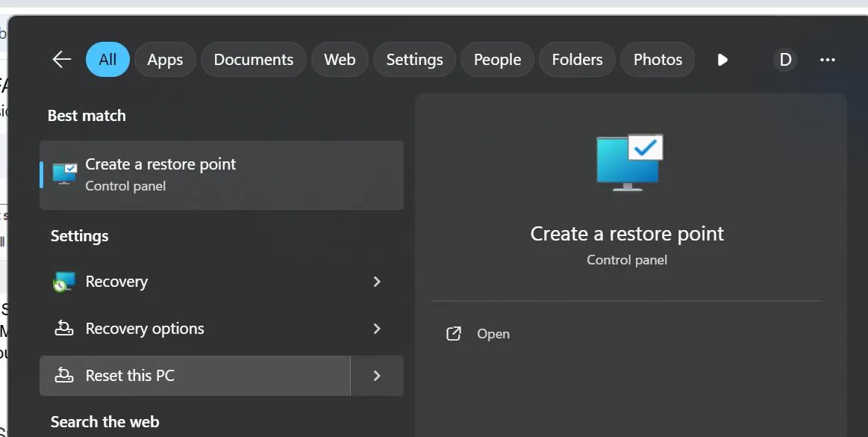The width and height of the screenshot is (868, 437).
Task: Select the Recovery green-arrow icon
Action: (63, 282)
